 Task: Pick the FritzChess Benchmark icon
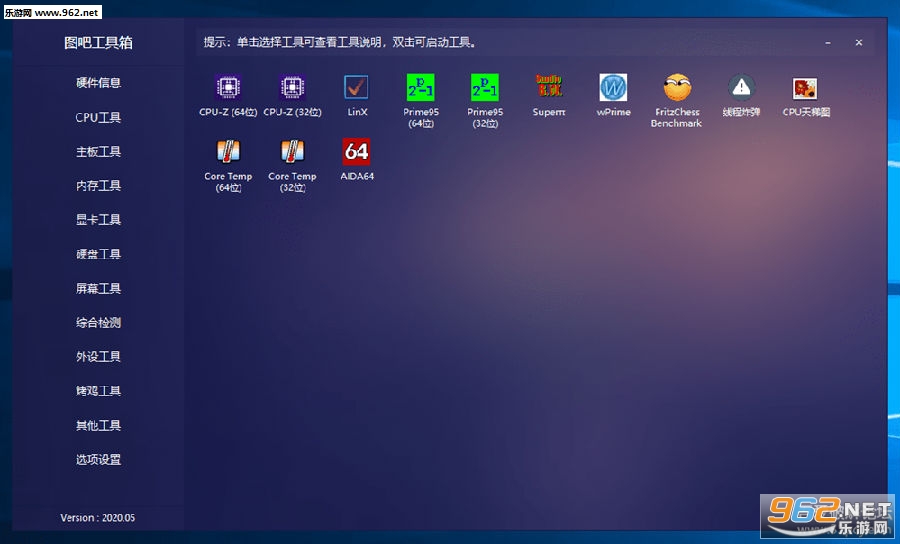click(x=677, y=87)
